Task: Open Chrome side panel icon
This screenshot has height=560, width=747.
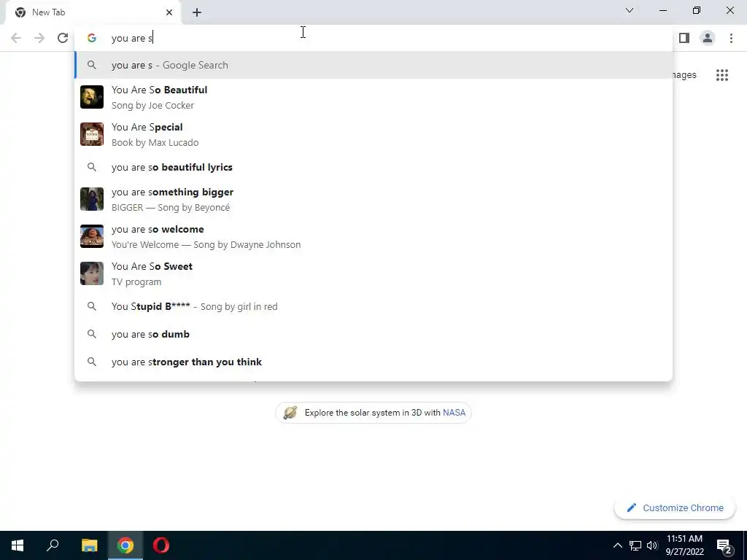Action: click(x=684, y=38)
